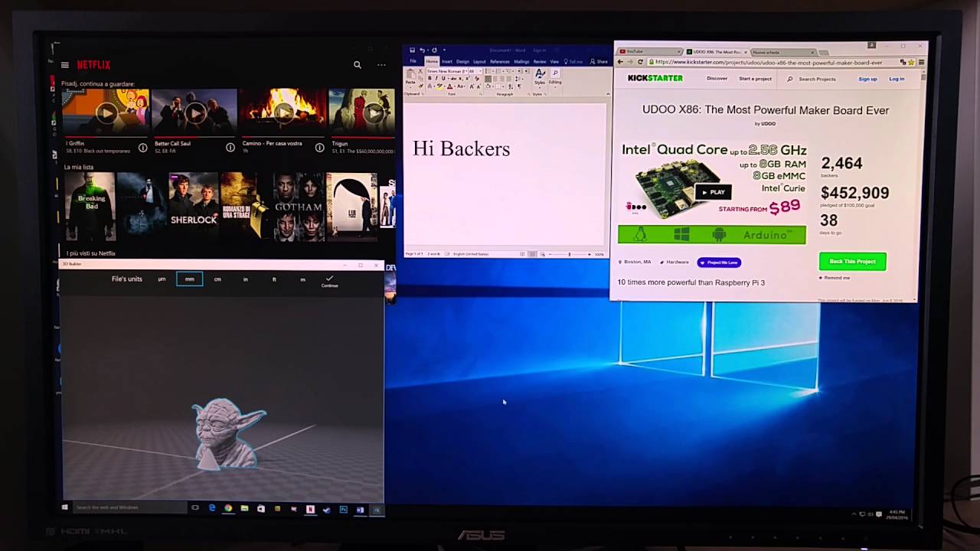Click Save icon in Word title bar
This screenshot has height=551, width=980.
pyautogui.click(x=413, y=50)
